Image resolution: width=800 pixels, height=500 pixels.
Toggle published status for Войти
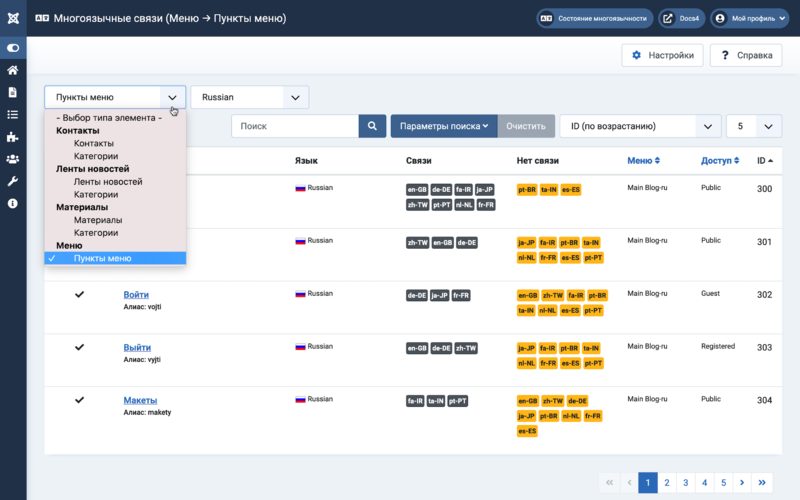coord(80,294)
